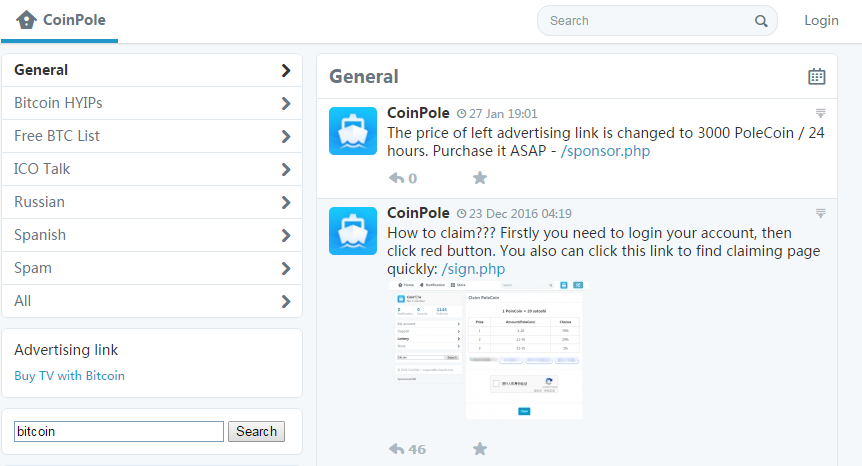Click CoinPole avatar on the second post

[x=353, y=231]
